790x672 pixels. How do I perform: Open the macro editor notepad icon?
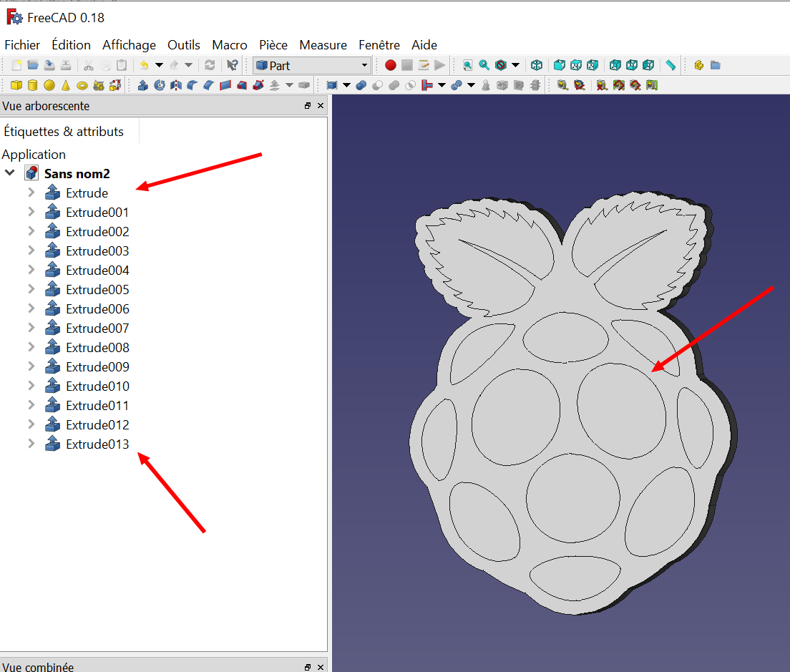424,66
